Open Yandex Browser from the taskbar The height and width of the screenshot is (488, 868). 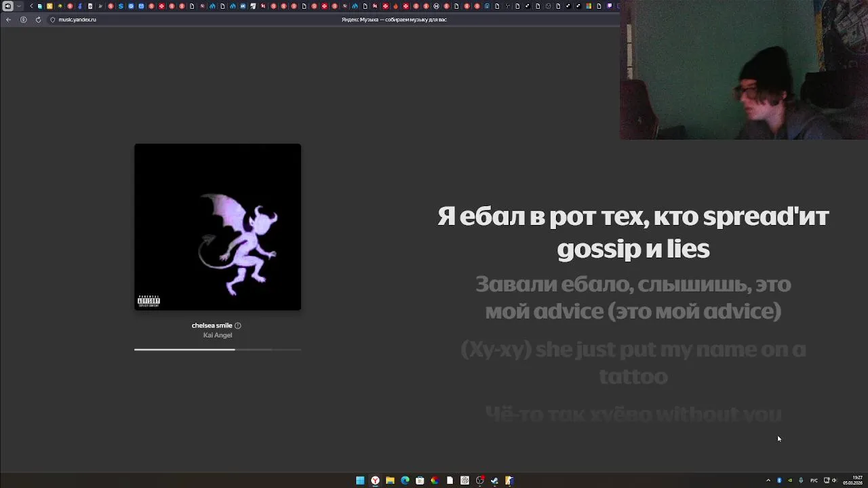[375, 481]
